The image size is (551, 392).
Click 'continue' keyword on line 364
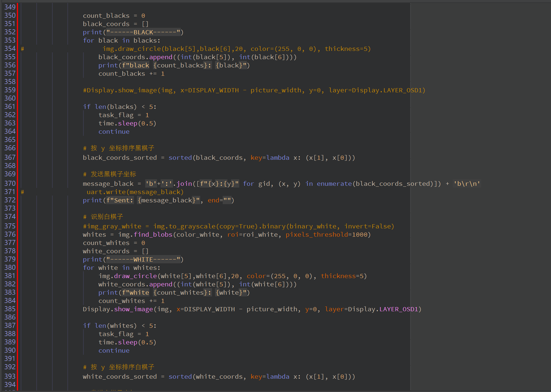point(114,132)
